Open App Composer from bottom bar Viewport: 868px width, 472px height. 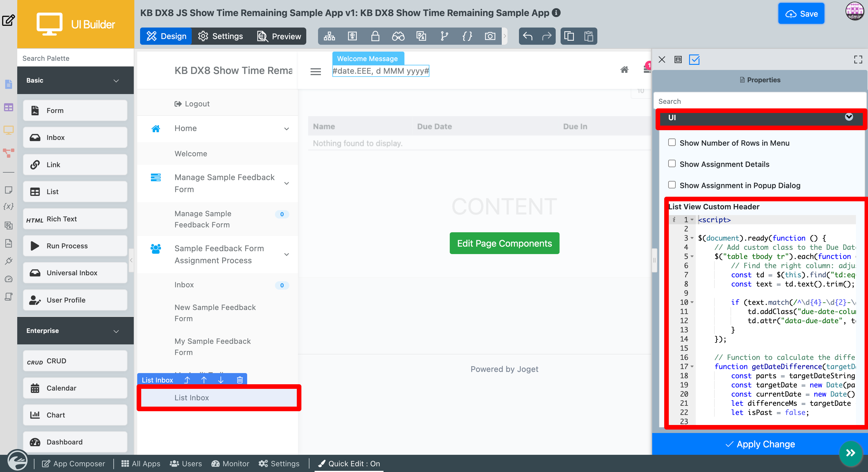73,464
